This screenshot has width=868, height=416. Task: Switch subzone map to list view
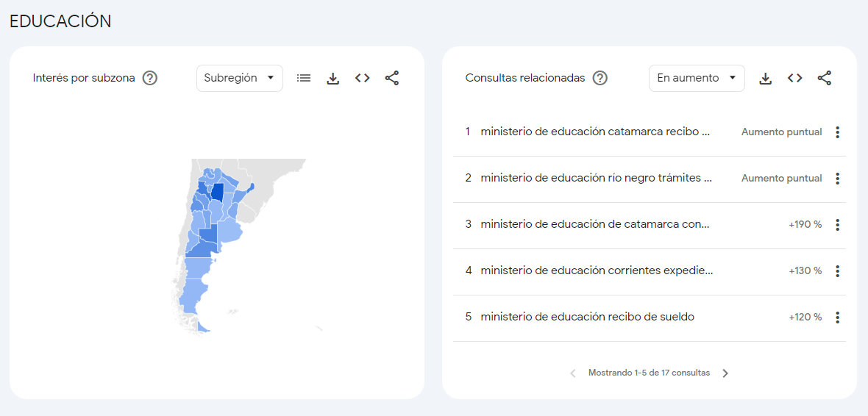pos(304,78)
